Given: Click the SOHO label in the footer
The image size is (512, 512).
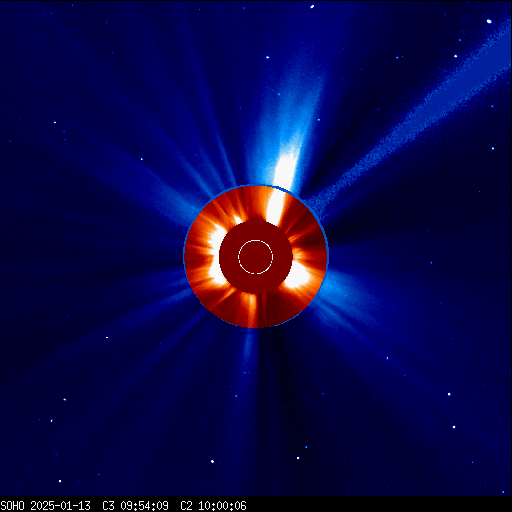Looking at the screenshot, I should point(13,506).
